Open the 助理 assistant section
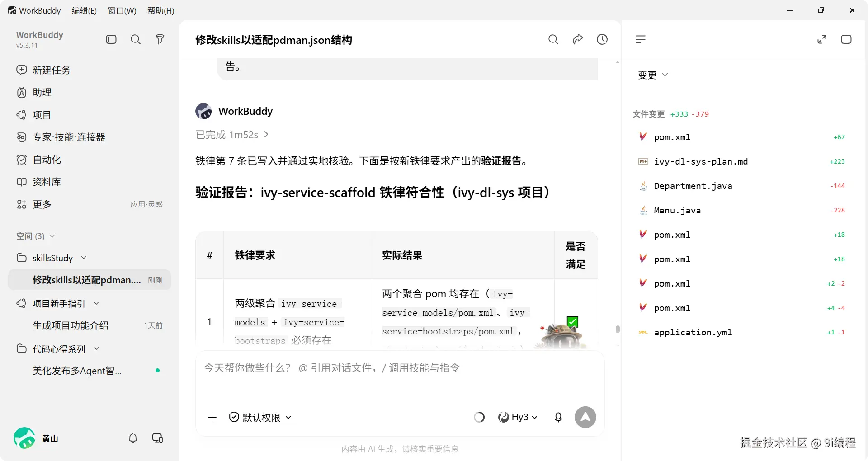 pyautogui.click(x=90, y=92)
